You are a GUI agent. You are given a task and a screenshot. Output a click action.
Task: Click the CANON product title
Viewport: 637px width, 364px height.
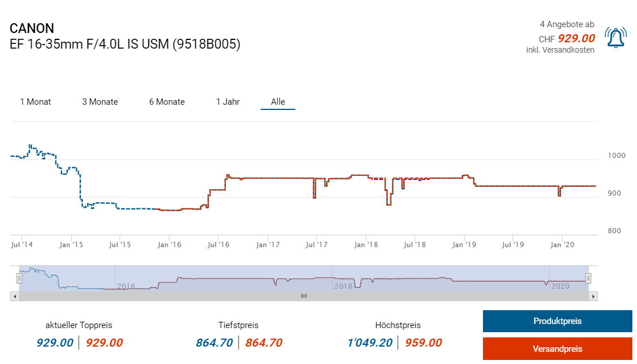32,28
